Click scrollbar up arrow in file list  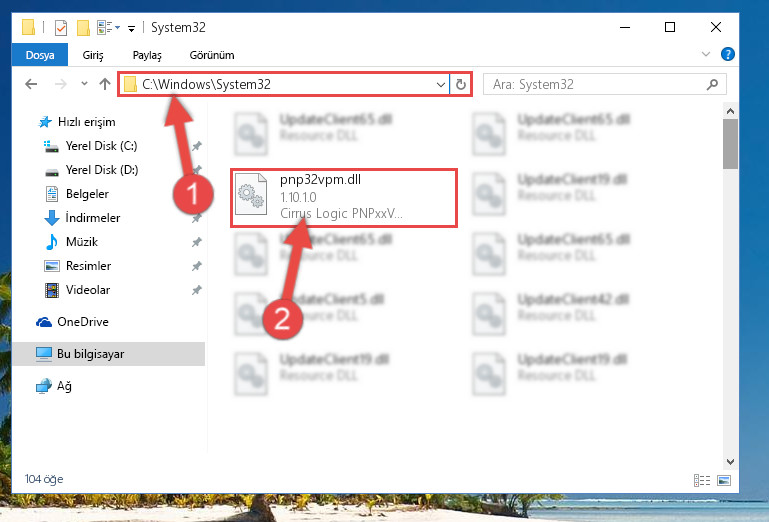pos(730,111)
